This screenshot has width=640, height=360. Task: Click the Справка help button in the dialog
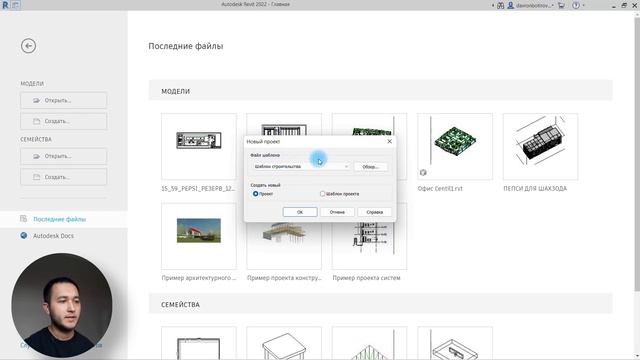point(374,212)
